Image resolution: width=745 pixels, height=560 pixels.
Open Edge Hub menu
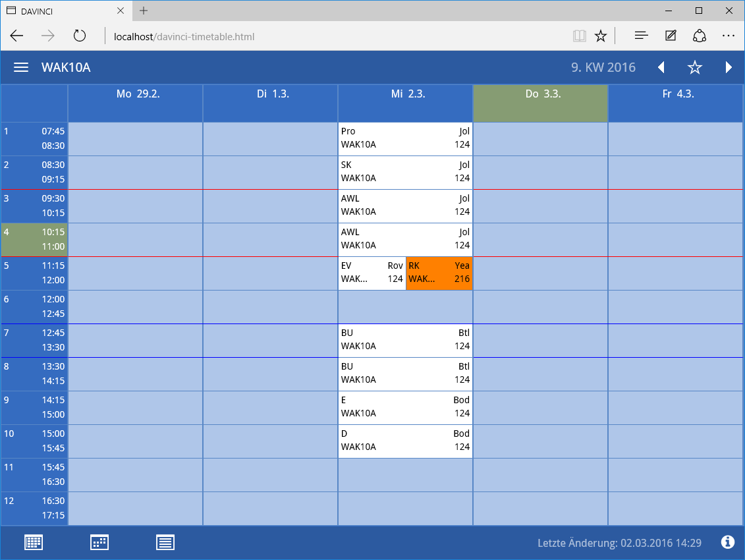pyautogui.click(x=641, y=36)
